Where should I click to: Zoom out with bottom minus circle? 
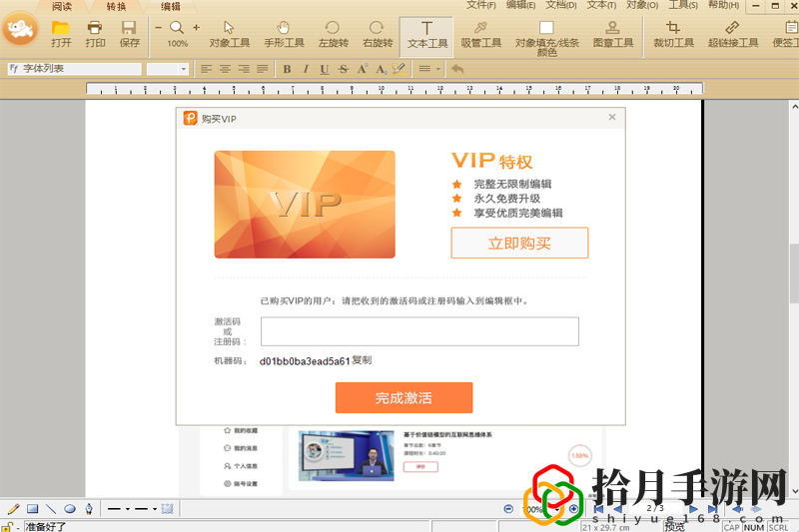tap(508, 509)
